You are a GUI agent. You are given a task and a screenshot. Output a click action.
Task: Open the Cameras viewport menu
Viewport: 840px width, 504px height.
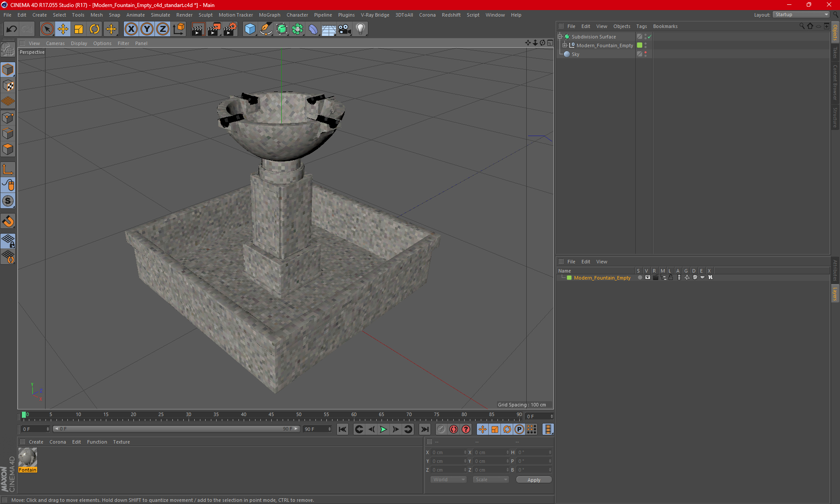pyautogui.click(x=55, y=43)
